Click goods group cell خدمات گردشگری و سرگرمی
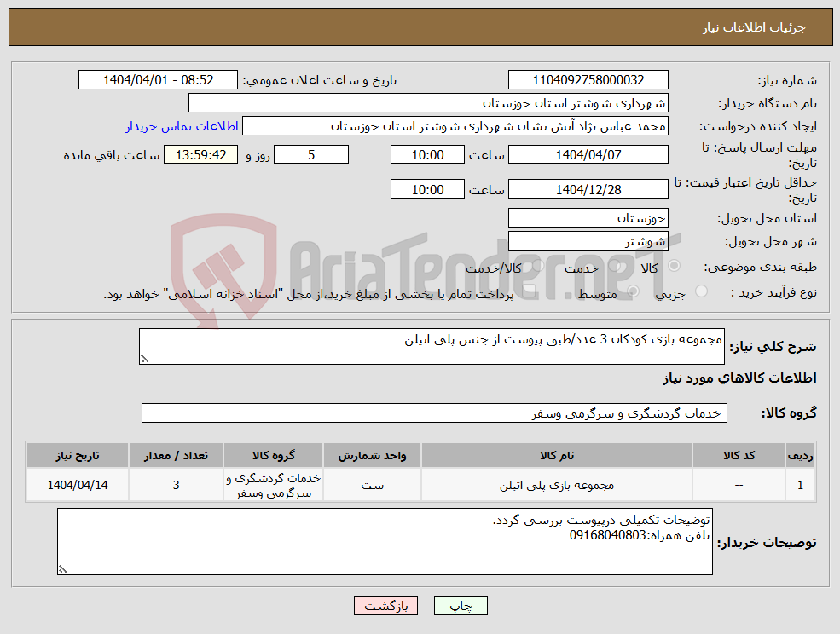 pos(273,485)
